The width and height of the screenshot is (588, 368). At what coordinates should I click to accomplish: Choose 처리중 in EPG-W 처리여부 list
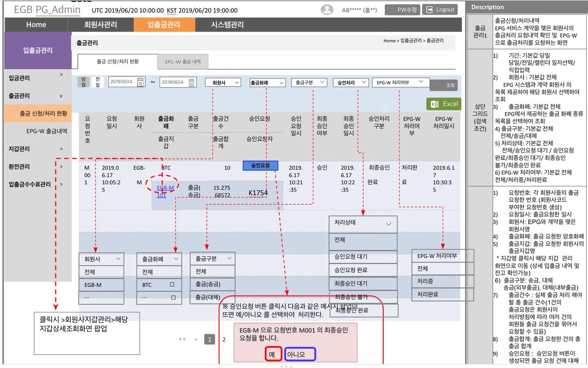pyautogui.click(x=442, y=281)
